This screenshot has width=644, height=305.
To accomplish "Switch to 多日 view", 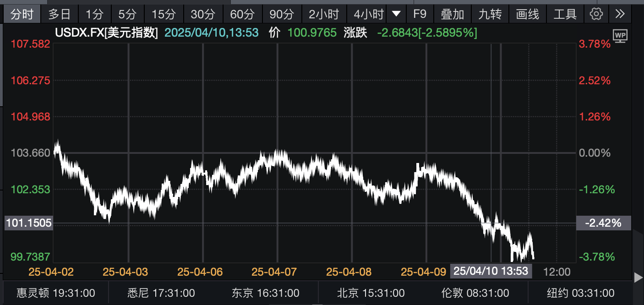I will coord(60,14).
